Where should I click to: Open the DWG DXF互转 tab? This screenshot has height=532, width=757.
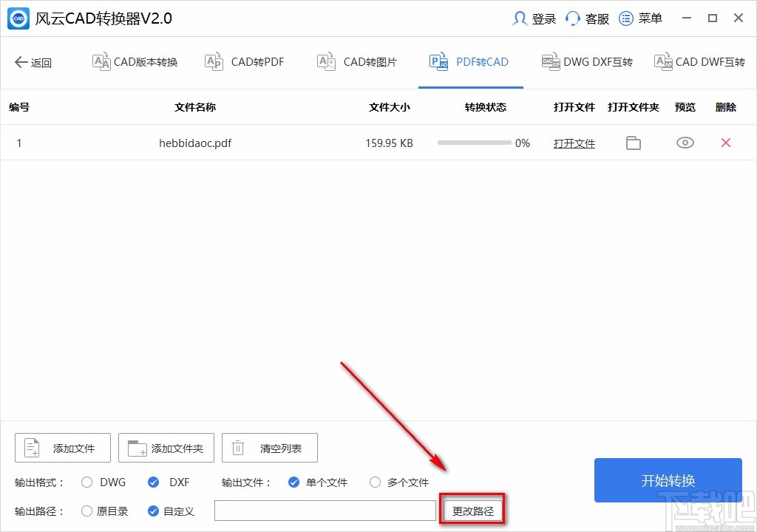coord(587,62)
